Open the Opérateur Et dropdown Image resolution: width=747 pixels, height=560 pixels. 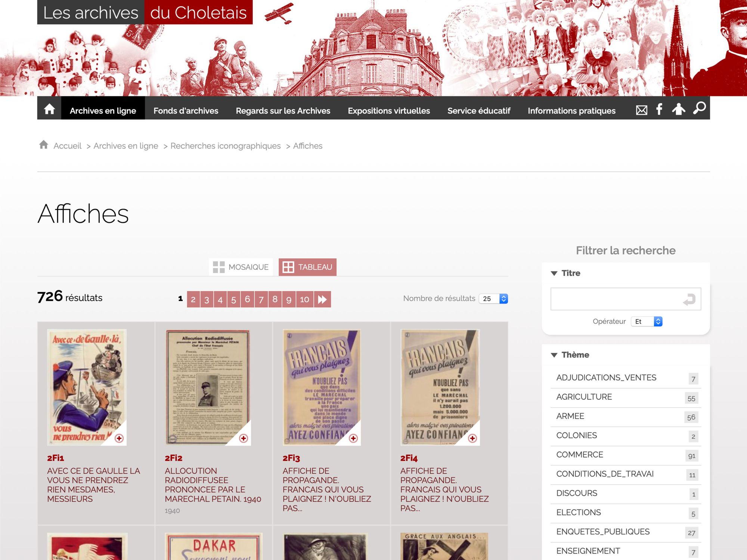647,321
